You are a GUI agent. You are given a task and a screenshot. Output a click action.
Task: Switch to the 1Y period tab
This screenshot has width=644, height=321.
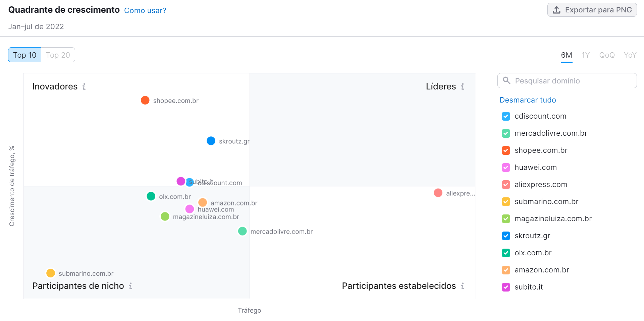(x=586, y=55)
